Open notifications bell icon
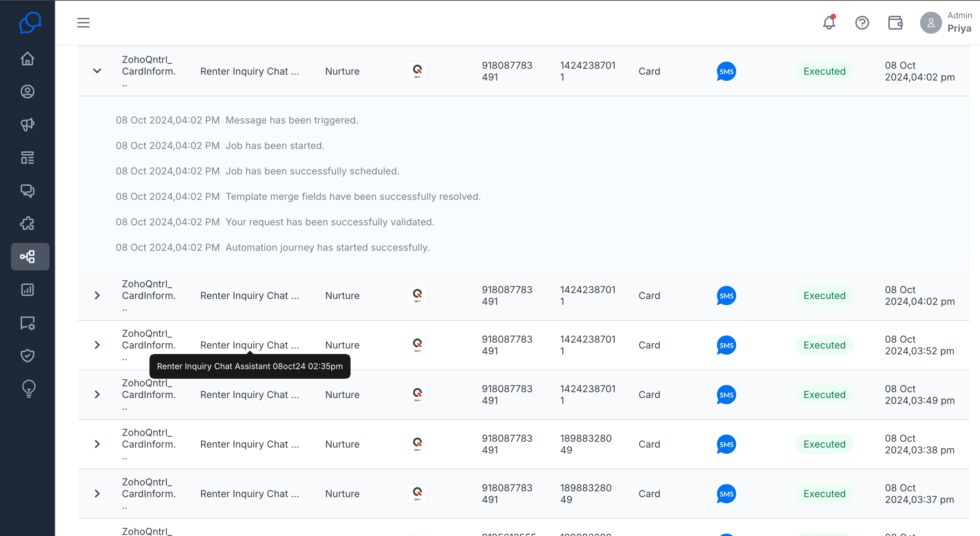 (x=829, y=22)
